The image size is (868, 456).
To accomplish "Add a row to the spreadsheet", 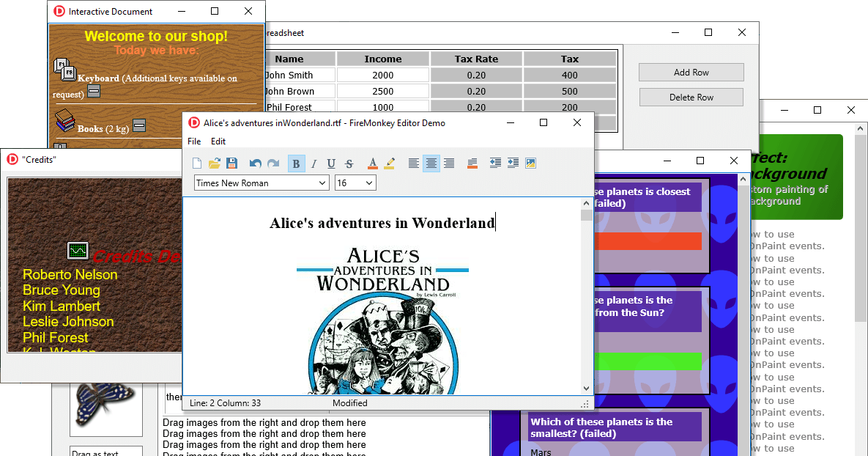I will click(x=691, y=72).
